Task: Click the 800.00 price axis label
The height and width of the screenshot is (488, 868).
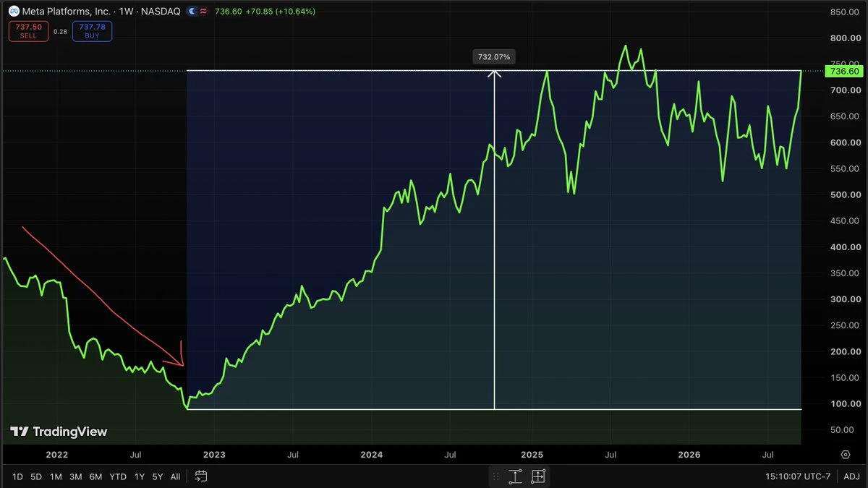Action: [x=846, y=38]
